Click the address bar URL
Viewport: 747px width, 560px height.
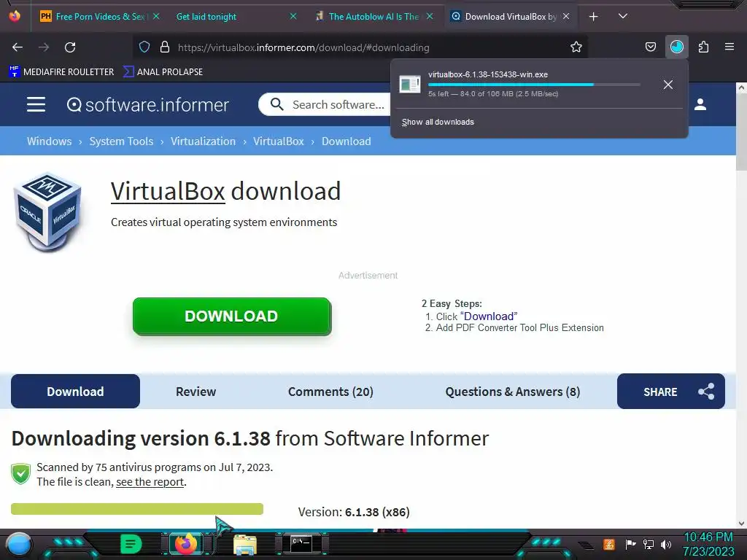click(x=303, y=47)
